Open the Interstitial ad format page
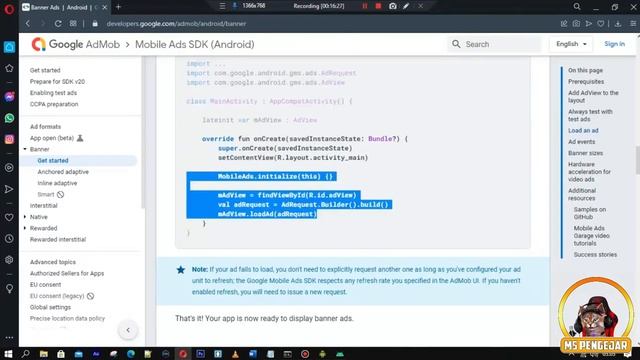 [43, 206]
